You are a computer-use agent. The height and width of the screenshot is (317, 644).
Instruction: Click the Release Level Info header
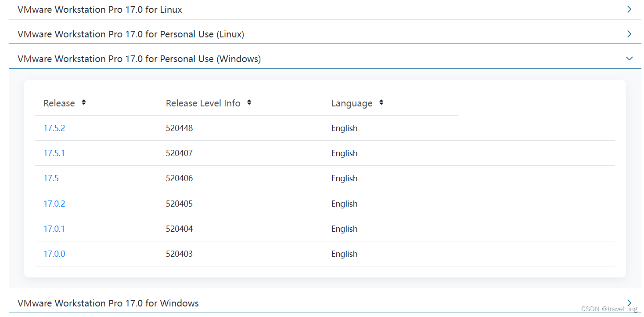pyautogui.click(x=203, y=103)
